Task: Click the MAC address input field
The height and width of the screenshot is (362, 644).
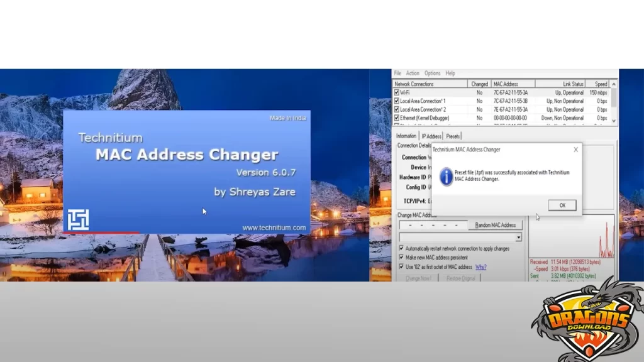Action: (432, 225)
